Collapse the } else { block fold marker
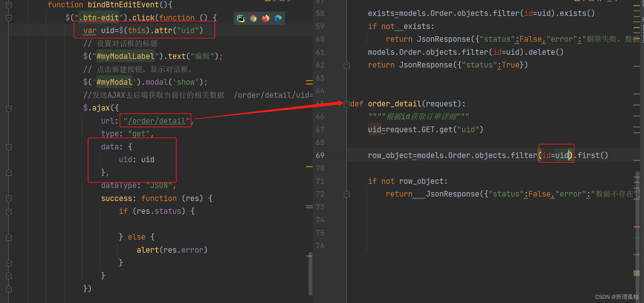Screen dimensions: 644x303 (x=9, y=237)
